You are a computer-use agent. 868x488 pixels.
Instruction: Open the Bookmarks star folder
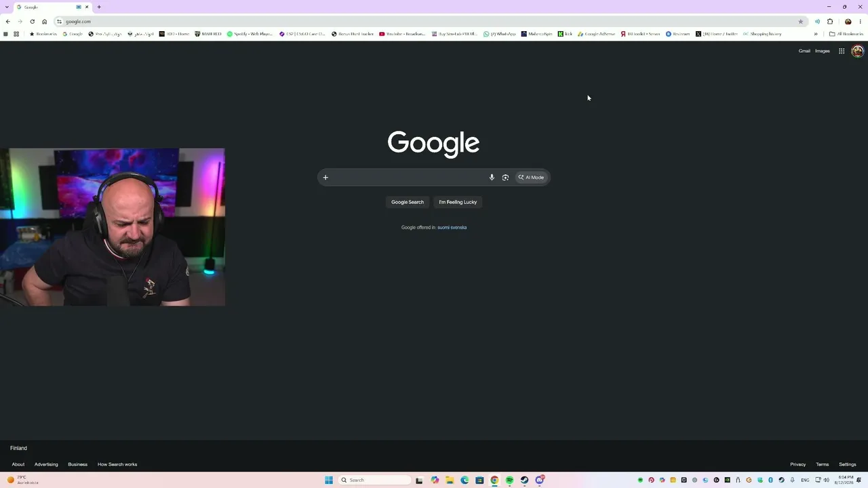click(x=43, y=34)
